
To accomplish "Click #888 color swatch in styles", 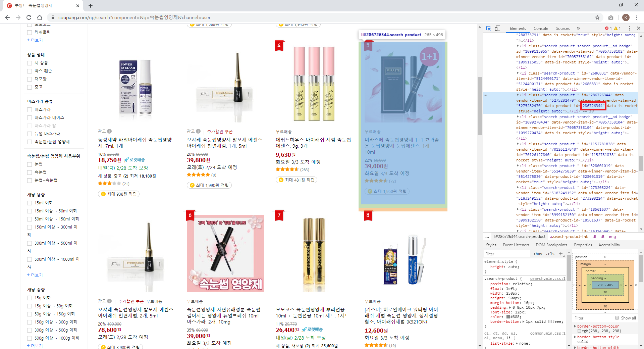I will 508,317.
